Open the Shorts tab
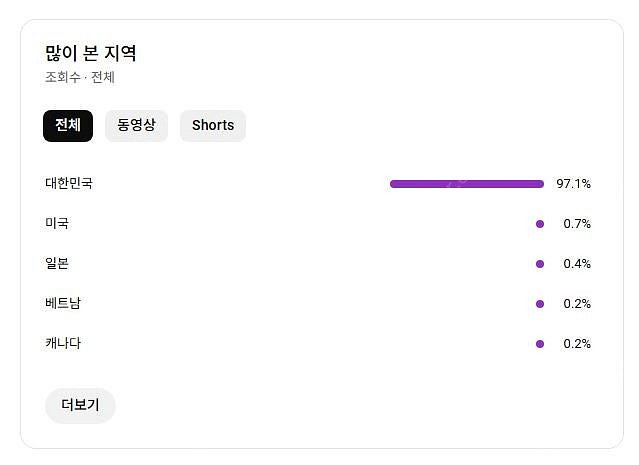This screenshot has width=639, height=465. (x=213, y=126)
